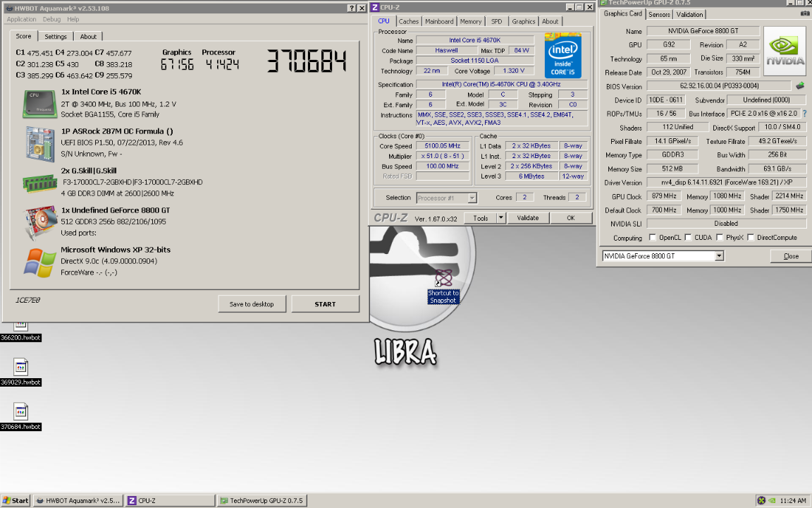Click the Windows logo icon in Aquamark
Image resolution: width=812 pixels, height=508 pixels.
click(x=40, y=262)
